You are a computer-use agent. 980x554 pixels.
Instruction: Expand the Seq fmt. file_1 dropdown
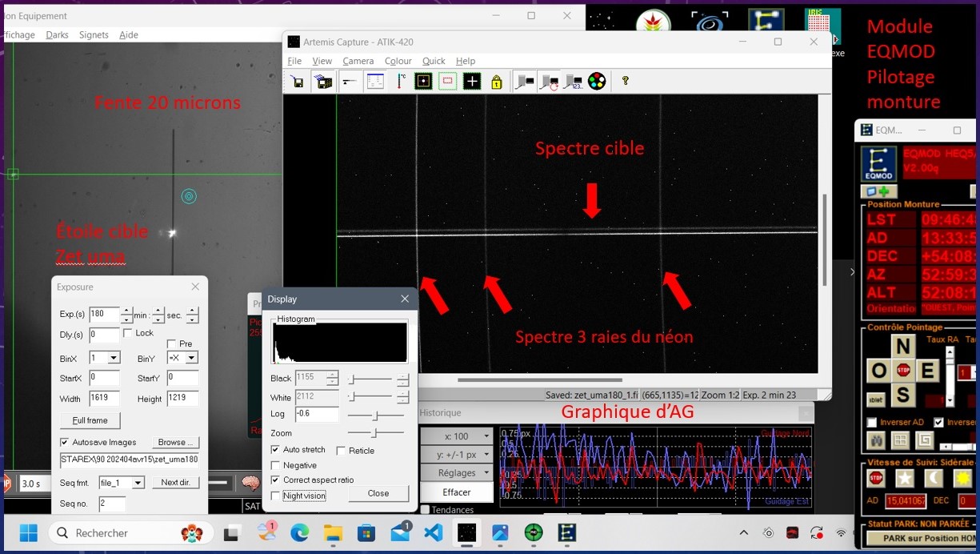coord(138,483)
